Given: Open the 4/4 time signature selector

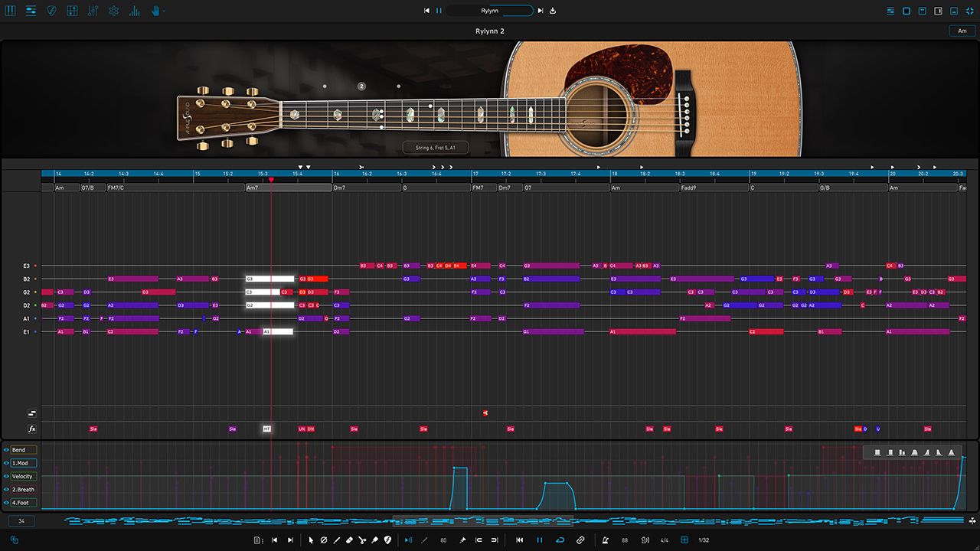Looking at the screenshot, I should coord(665,540).
